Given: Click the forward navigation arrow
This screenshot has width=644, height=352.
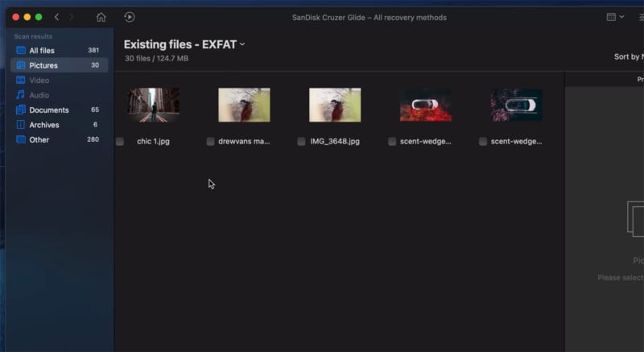Looking at the screenshot, I should click(x=71, y=17).
